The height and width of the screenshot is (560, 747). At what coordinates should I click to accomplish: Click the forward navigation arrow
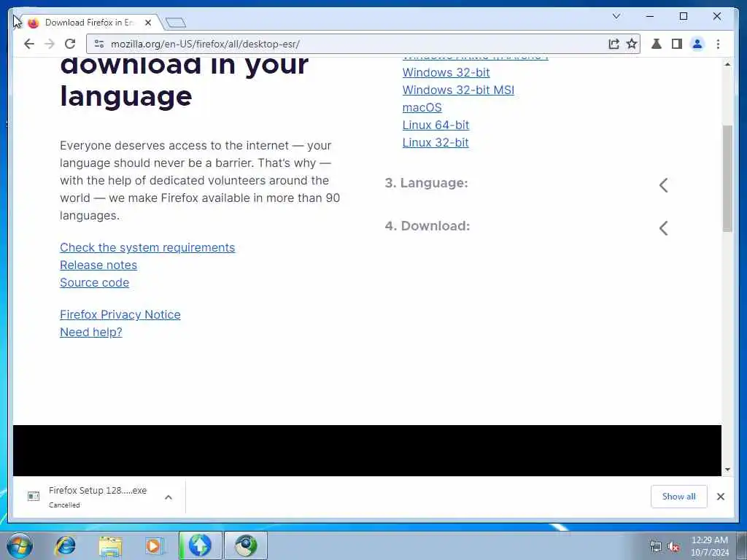click(50, 44)
